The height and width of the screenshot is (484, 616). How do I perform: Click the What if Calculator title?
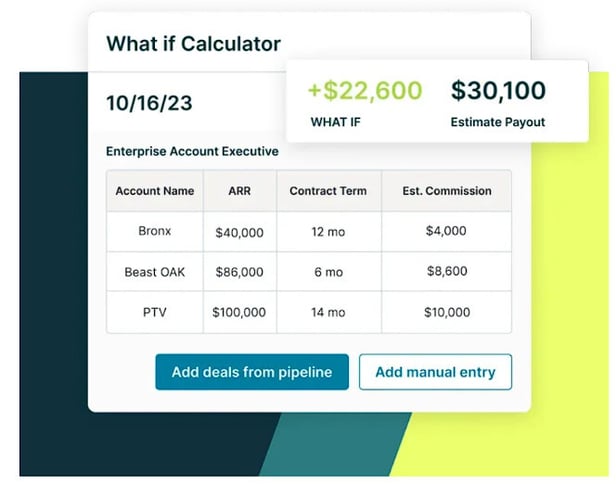(193, 44)
